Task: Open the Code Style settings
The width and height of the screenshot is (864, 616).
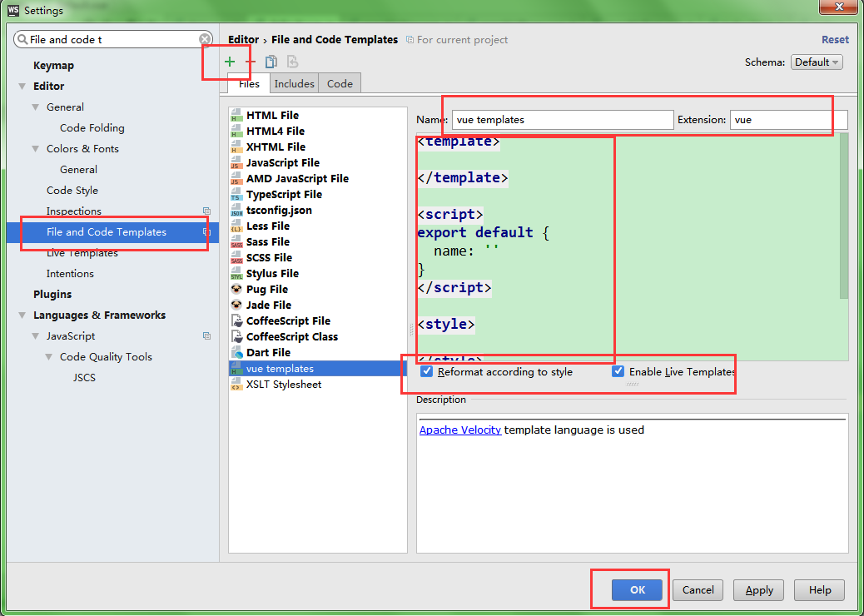Action: click(72, 191)
